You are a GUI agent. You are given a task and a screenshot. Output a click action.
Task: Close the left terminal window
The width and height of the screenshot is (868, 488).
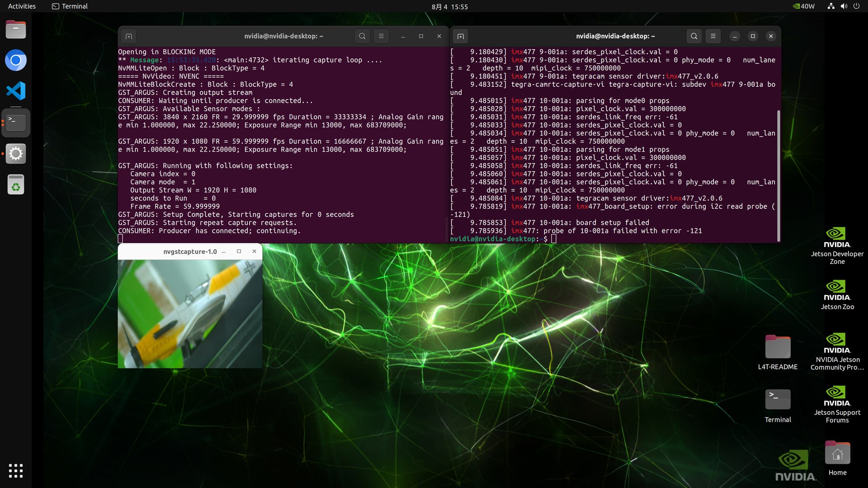point(439,36)
